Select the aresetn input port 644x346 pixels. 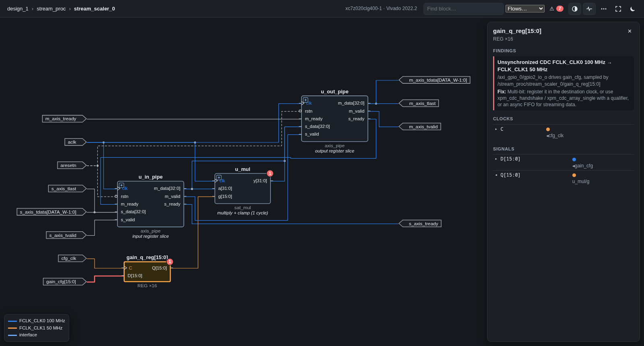72,165
